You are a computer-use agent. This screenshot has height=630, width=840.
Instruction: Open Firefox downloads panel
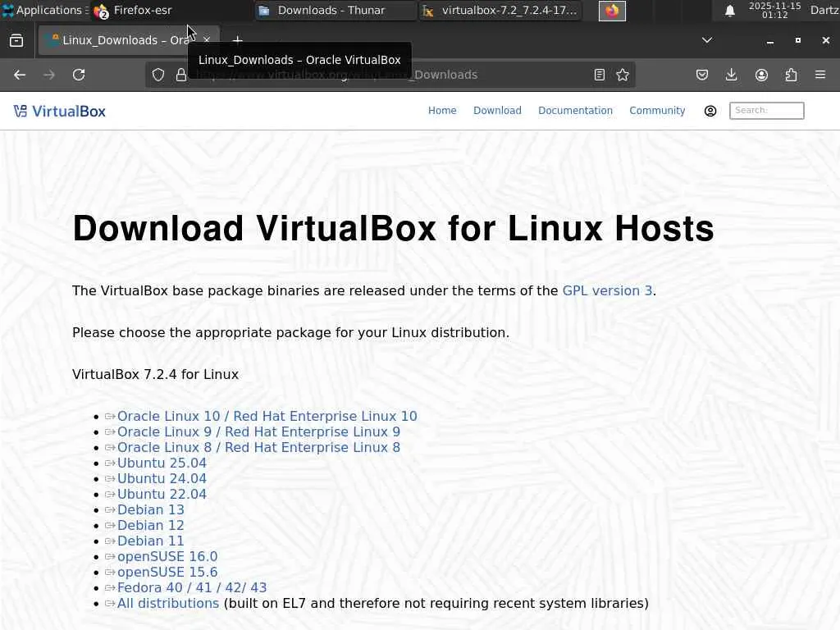(731, 75)
